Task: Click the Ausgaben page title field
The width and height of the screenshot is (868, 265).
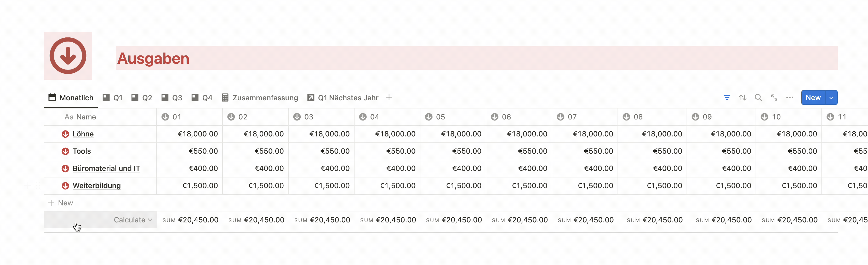Action: 153,58
